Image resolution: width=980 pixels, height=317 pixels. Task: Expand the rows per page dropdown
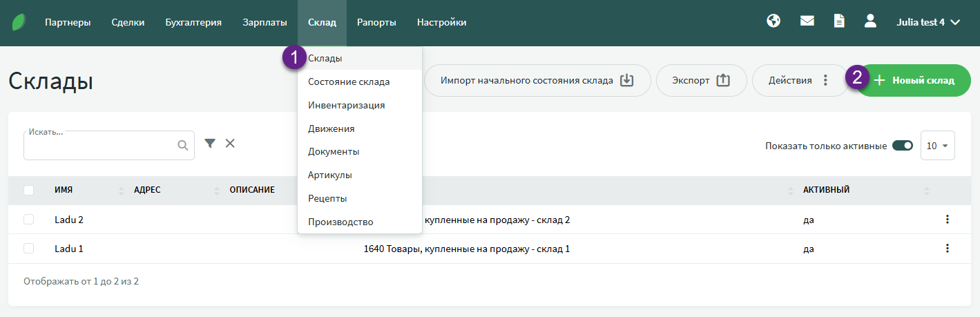tap(937, 146)
